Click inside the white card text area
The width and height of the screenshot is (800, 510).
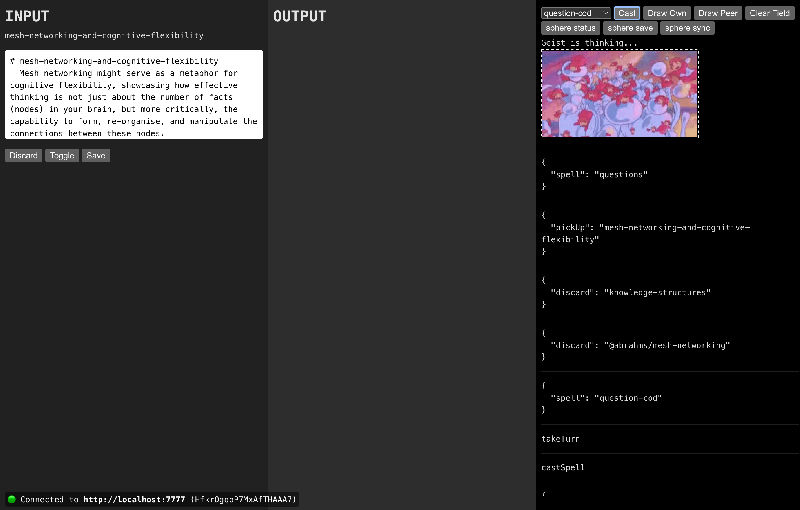tap(134, 96)
